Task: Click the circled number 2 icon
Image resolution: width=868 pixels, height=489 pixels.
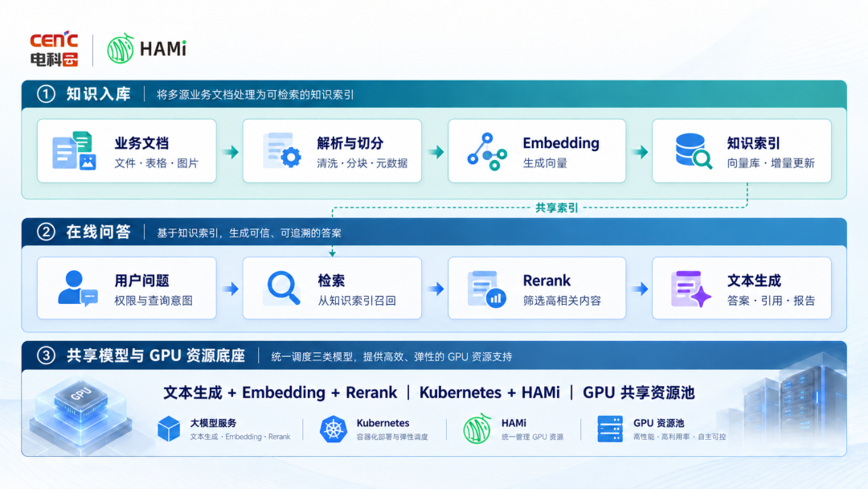Action: pos(46,232)
